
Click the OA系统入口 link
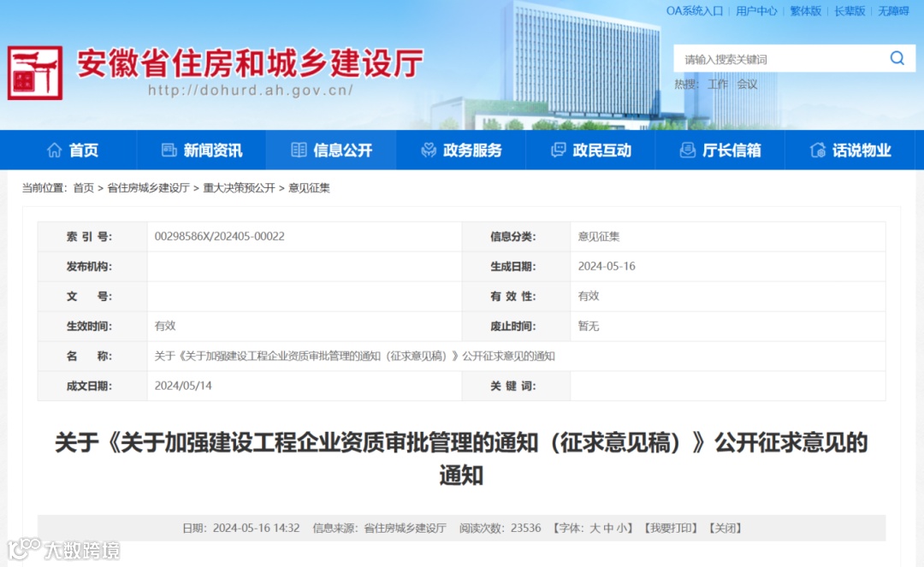[694, 11]
